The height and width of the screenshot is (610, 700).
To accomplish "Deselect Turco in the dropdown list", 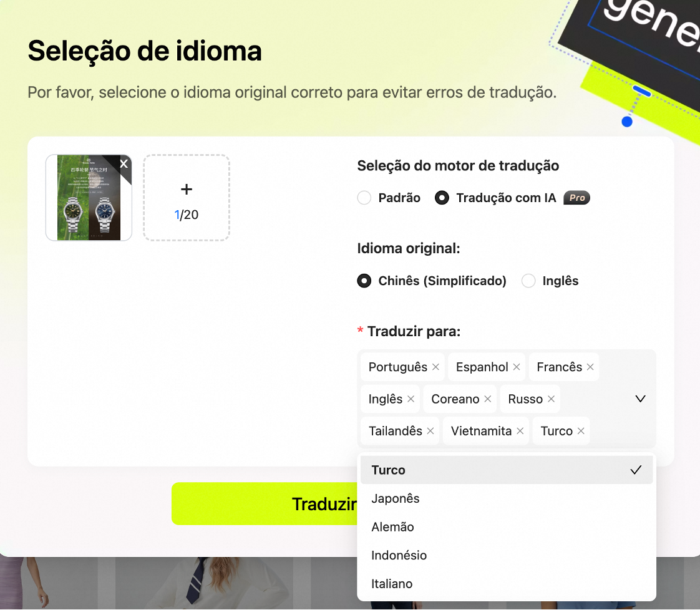I will point(507,470).
